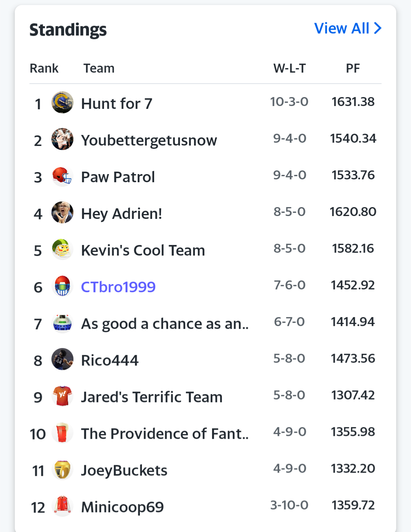Open the Hunt for 7 team name
The width and height of the screenshot is (411, 532).
117,104
